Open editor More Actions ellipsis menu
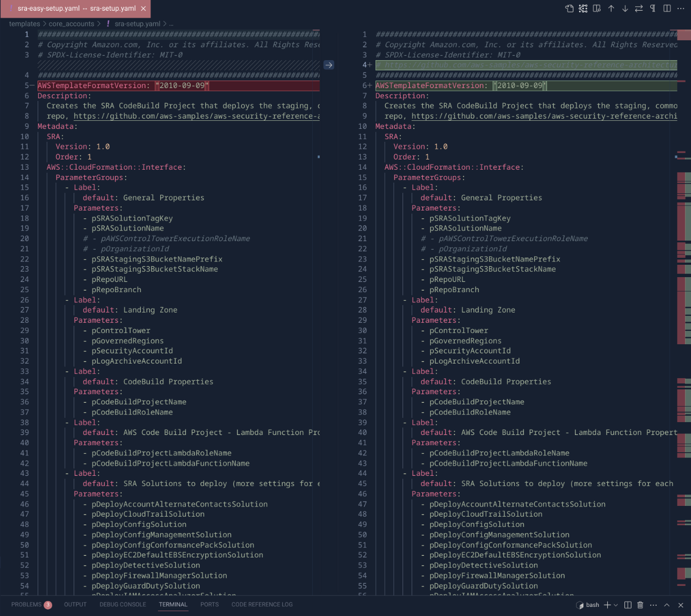Image resolution: width=691 pixels, height=616 pixels. pyautogui.click(x=681, y=9)
